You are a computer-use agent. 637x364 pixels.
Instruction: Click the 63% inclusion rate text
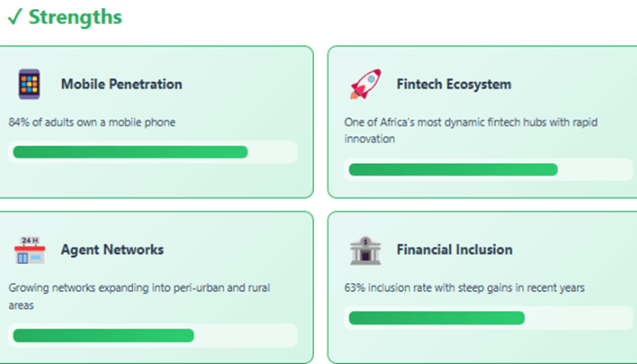[x=464, y=288]
